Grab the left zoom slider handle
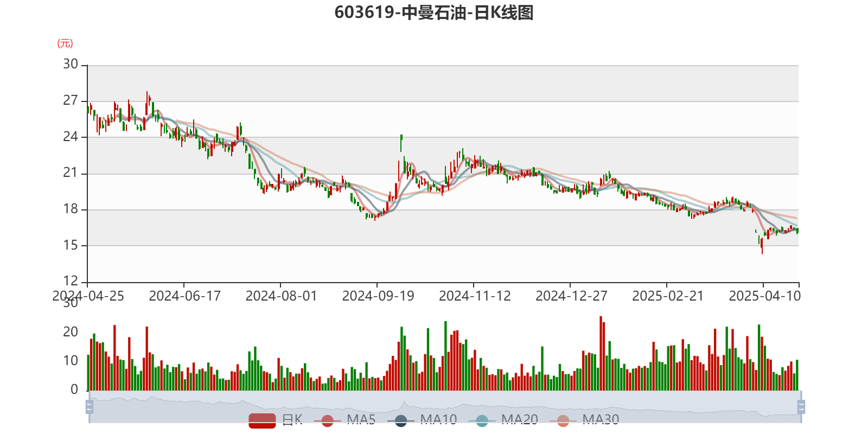Screen dimensions: 868x434 pyautogui.click(x=90, y=406)
